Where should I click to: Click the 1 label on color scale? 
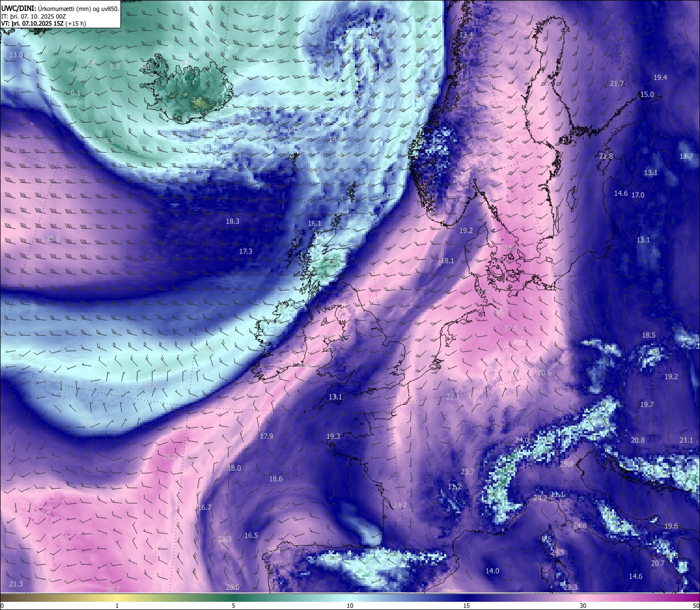[117, 606]
